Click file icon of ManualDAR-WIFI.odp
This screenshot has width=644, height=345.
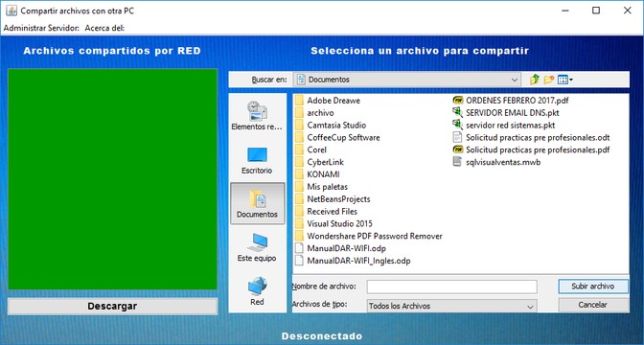pyautogui.click(x=299, y=248)
